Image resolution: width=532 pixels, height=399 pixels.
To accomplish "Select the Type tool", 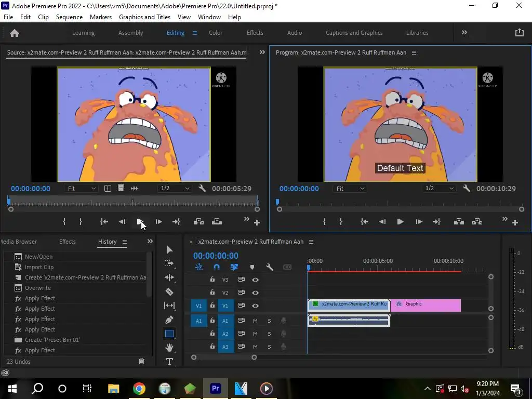I will [x=169, y=362].
